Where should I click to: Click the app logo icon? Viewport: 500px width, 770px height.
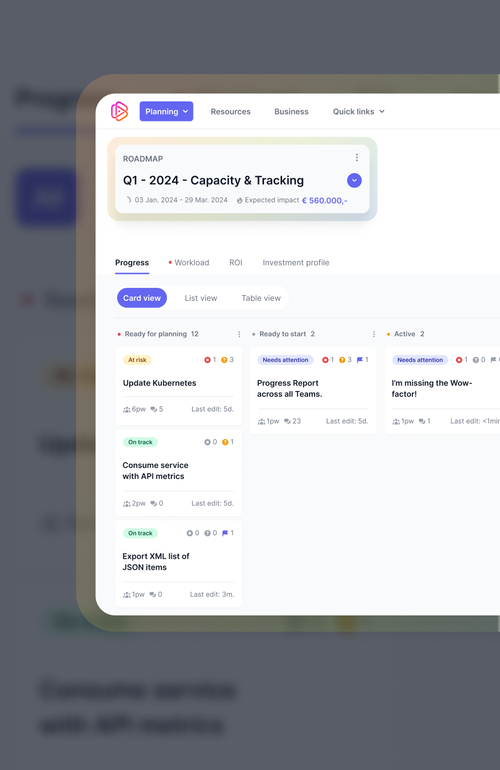(x=119, y=111)
